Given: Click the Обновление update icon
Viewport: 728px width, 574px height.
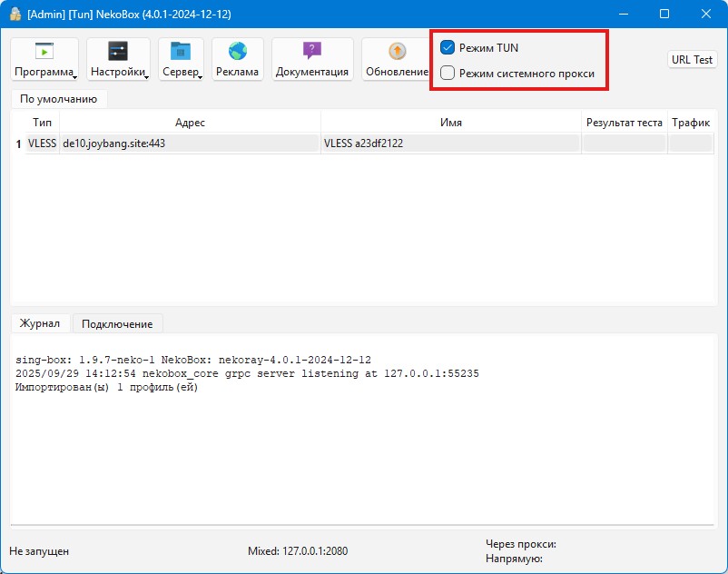Looking at the screenshot, I should click(397, 52).
